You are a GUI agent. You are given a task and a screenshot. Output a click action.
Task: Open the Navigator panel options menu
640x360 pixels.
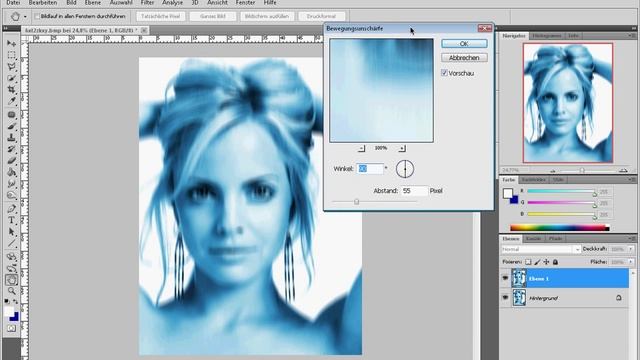tap(632, 36)
